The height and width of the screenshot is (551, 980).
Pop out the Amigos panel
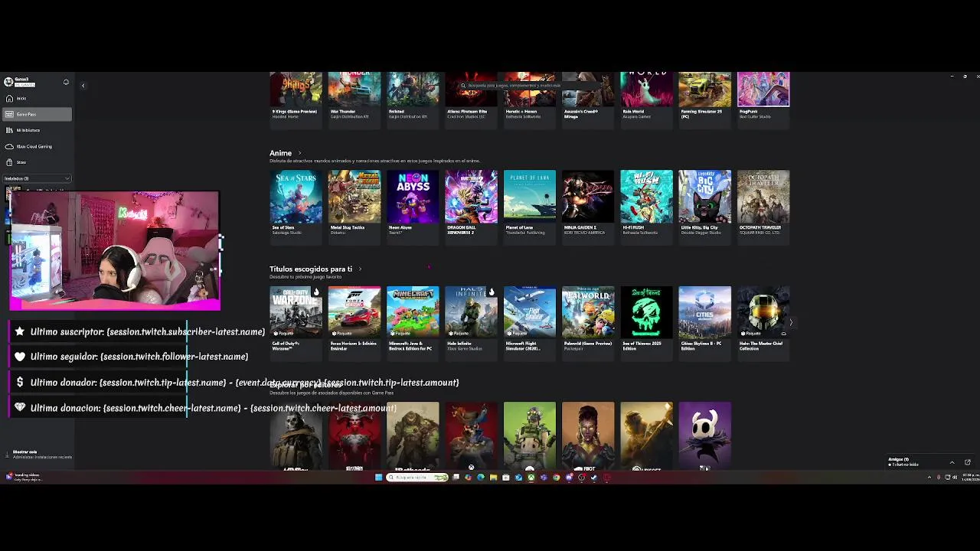pos(967,462)
